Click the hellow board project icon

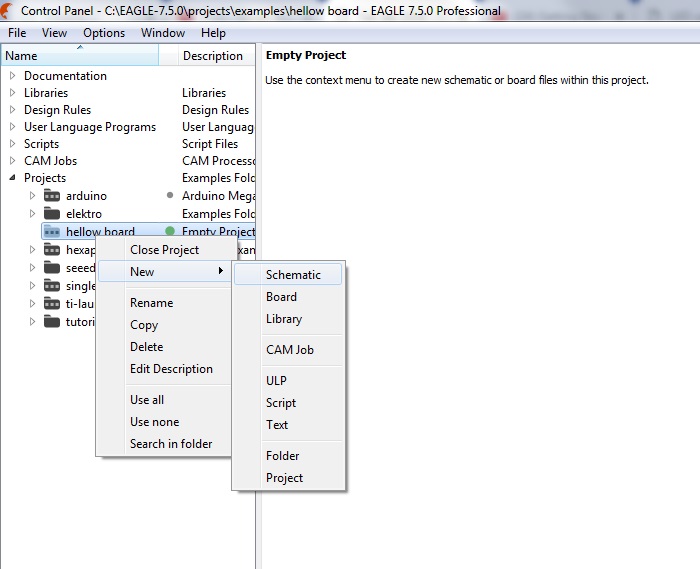pos(52,231)
